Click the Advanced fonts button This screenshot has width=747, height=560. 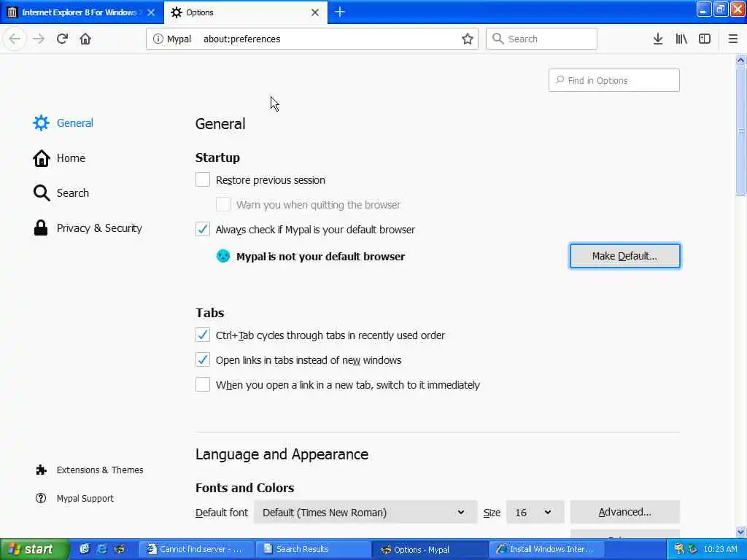tap(624, 512)
